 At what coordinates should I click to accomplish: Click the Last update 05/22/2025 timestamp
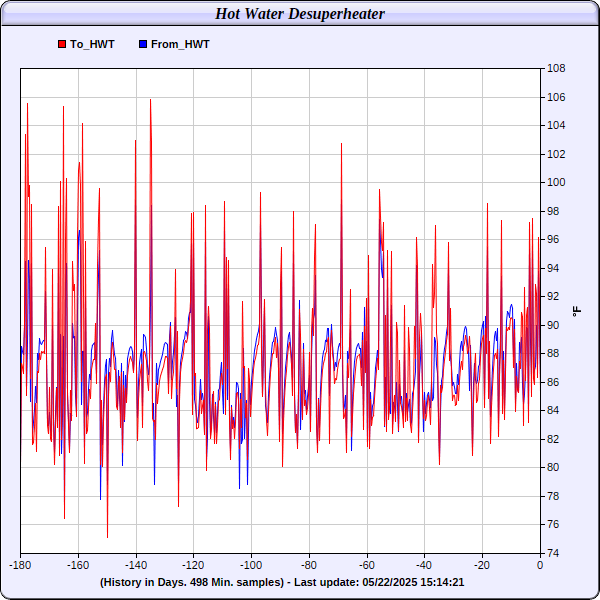(x=379, y=582)
